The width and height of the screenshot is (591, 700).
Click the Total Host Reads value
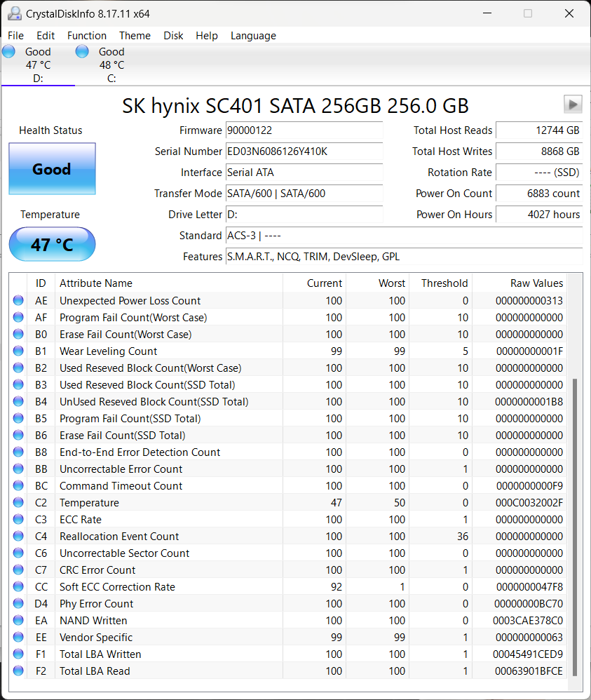point(539,130)
